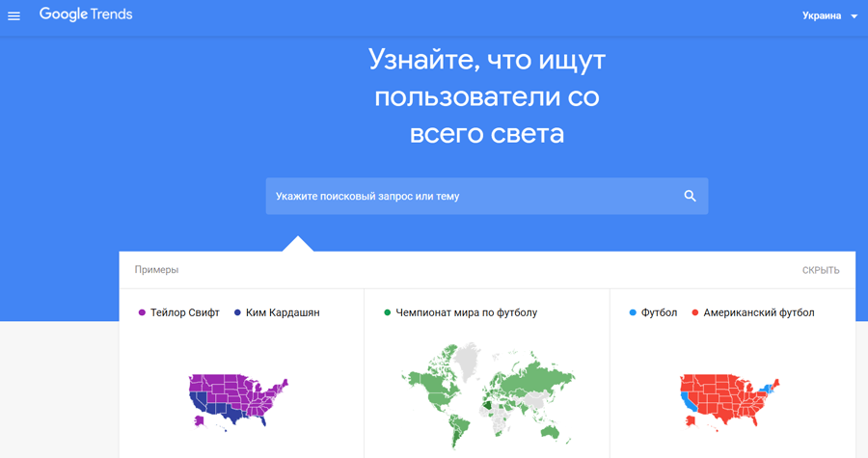The height and width of the screenshot is (458, 868).
Task: Open the purple and blue US map thumbnail
Action: (238, 402)
